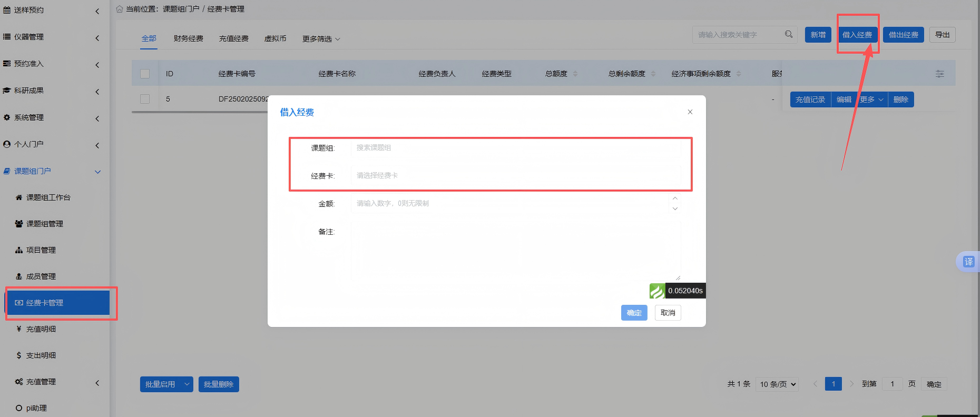The image size is (980, 417).
Task: Sort by 总剩余额度 column arrows
Action: tap(653, 74)
